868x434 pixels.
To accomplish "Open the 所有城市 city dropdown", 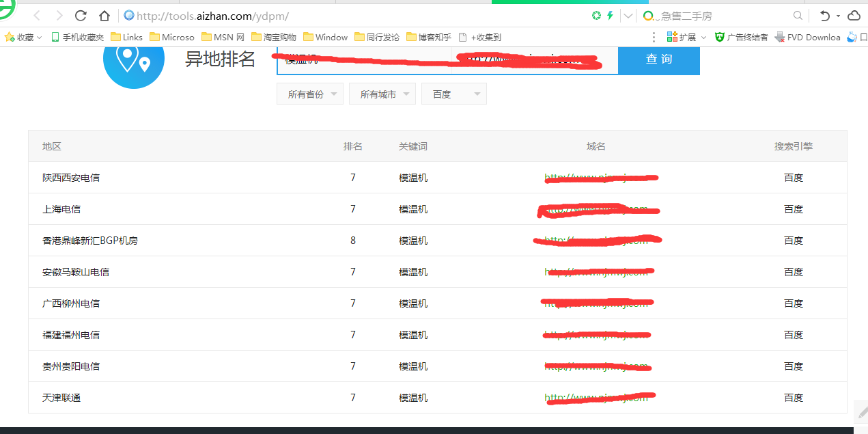I will (x=382, y=94).
